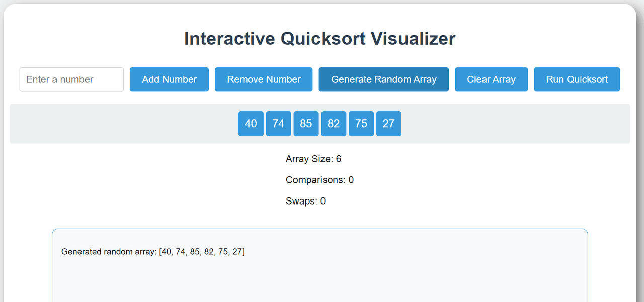Click the 'Swaps: 0' counter text
Screen dimensions: 644x302
(305, 201)
